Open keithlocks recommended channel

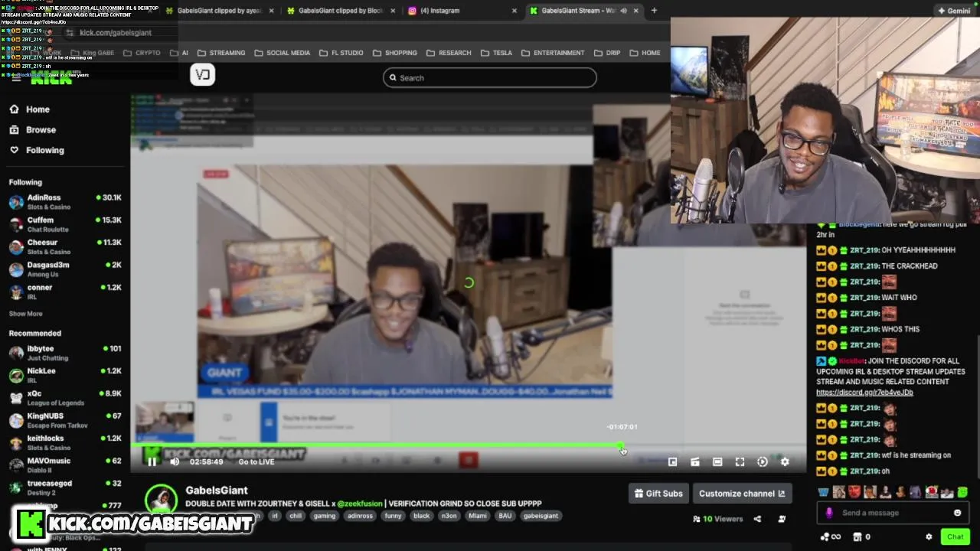pyautogui.click(x=65, y=442)
